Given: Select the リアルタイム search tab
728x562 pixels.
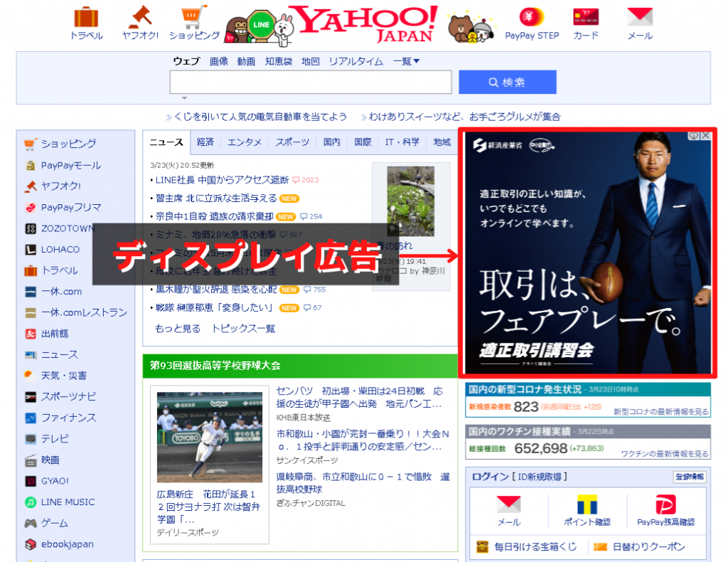Looking at the screenshot, I should [356, 61].
